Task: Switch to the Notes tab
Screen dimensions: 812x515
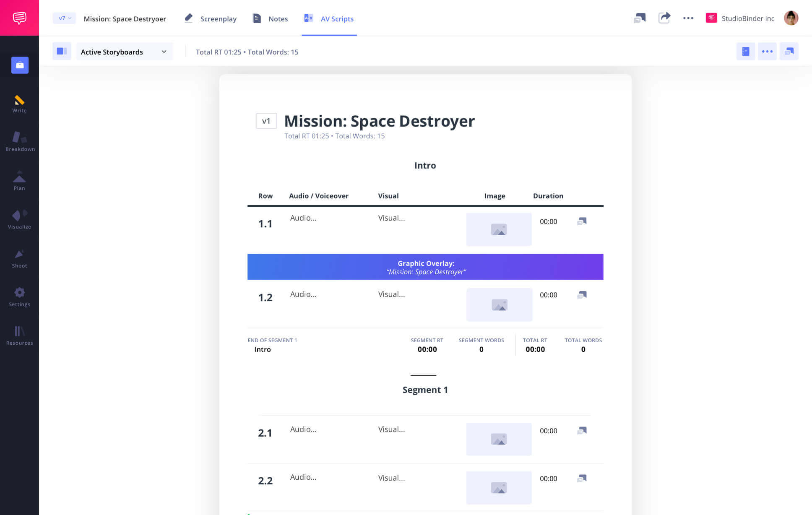Action: tap(270, 18)
